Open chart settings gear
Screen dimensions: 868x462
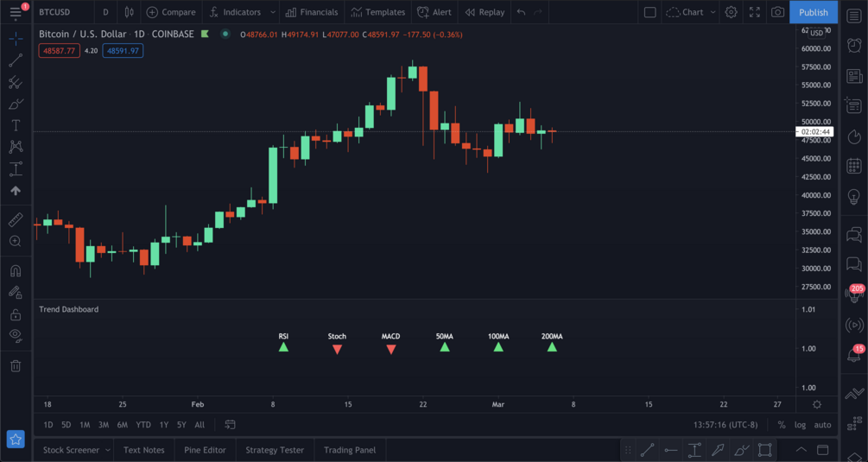point(732,12)
